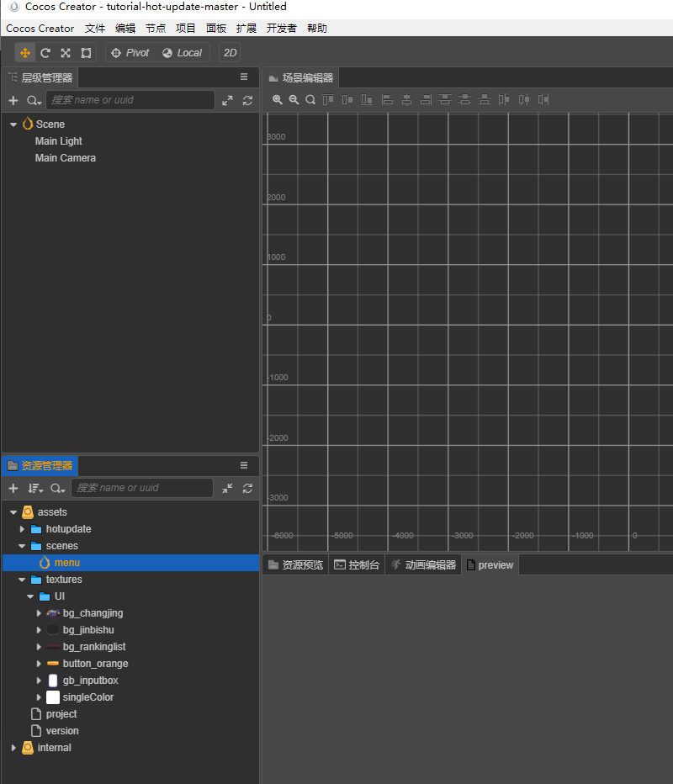Select the button_orange texture
The image size is (673, 784).
coord(96,664)
